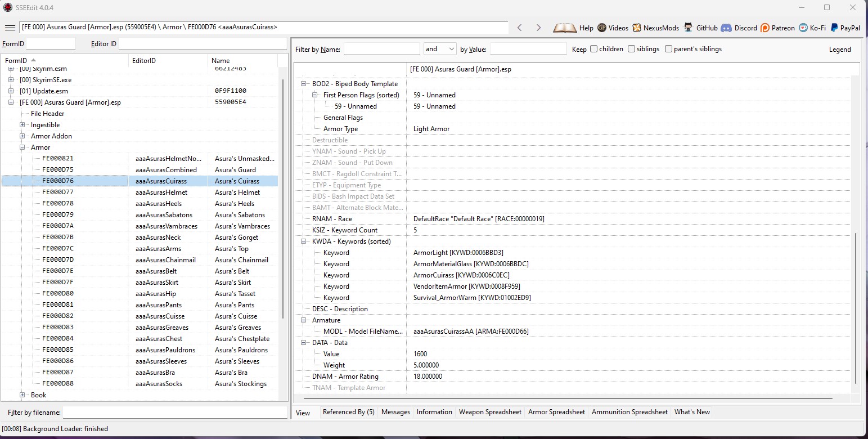Collapse DATA - Data node
The width and height of the screenshot is (868, 439).
304,343
